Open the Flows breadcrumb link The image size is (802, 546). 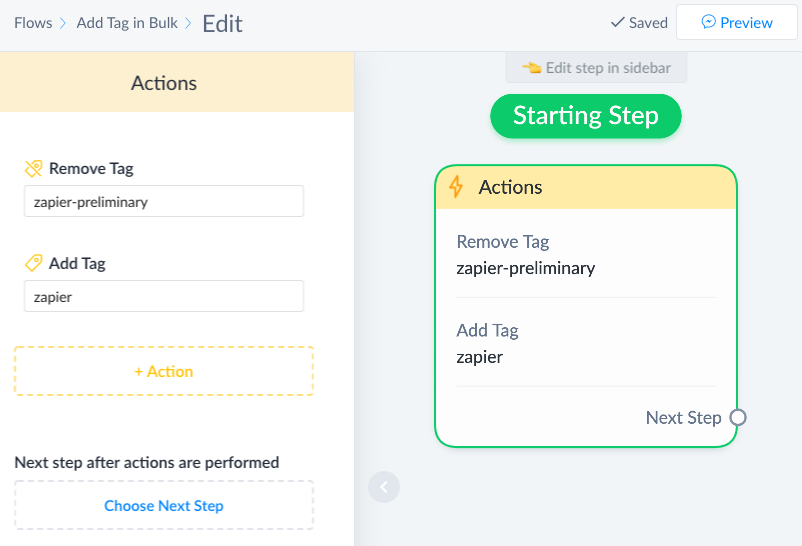(33, 22)
